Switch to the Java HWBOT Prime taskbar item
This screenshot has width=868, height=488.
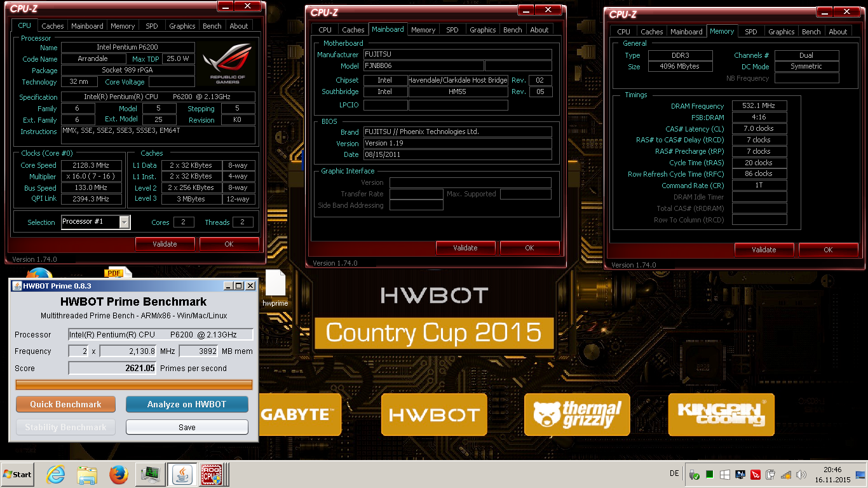click(x=182, y=474)
